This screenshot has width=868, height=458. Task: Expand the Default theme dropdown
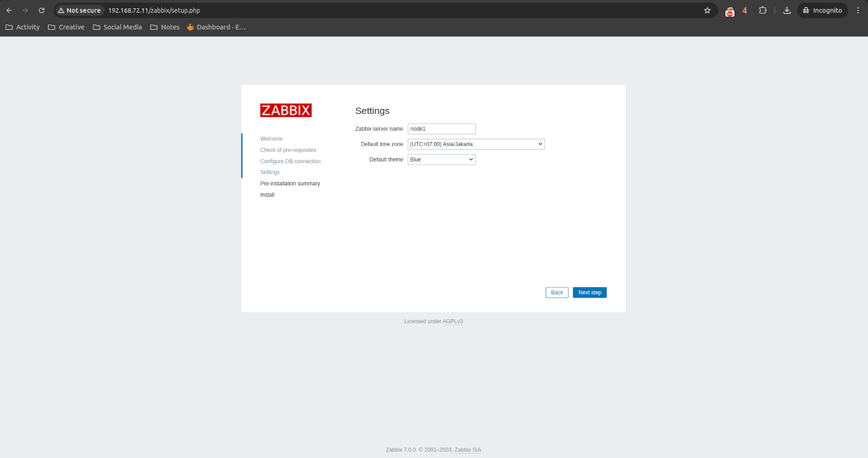(x=442, y=159)
